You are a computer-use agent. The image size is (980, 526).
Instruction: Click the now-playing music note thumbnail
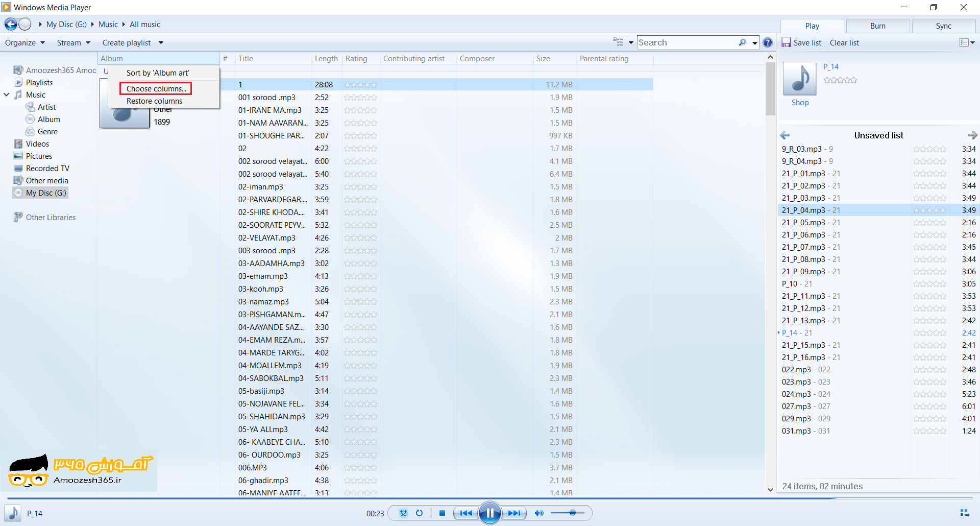pos(800,78)
